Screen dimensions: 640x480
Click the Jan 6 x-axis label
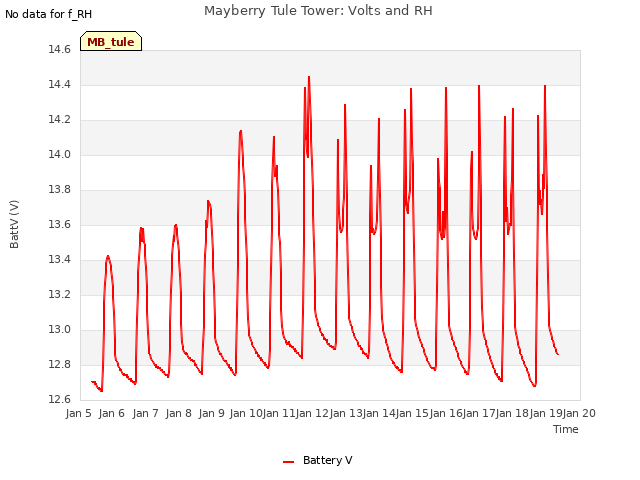[111, 413]
